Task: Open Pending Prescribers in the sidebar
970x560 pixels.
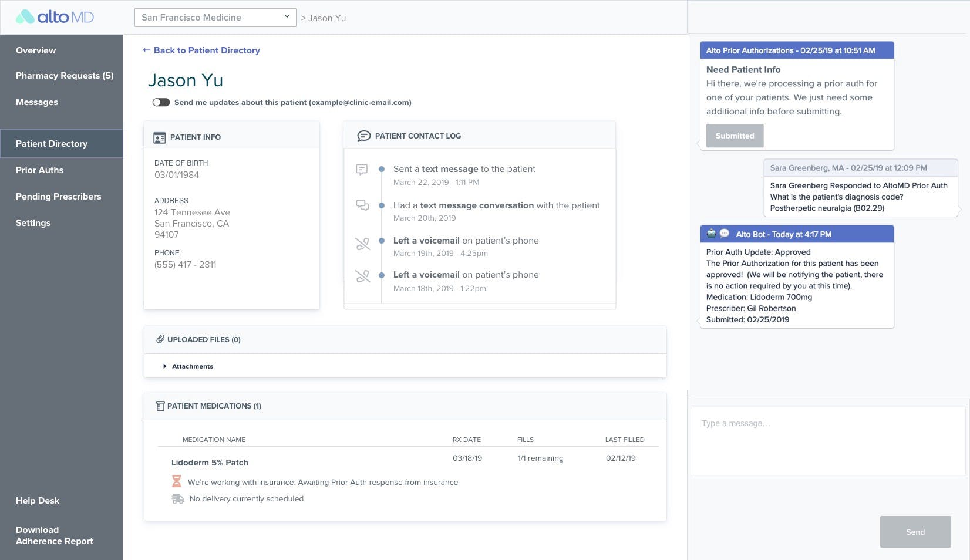Action: [x=58, y=197]
